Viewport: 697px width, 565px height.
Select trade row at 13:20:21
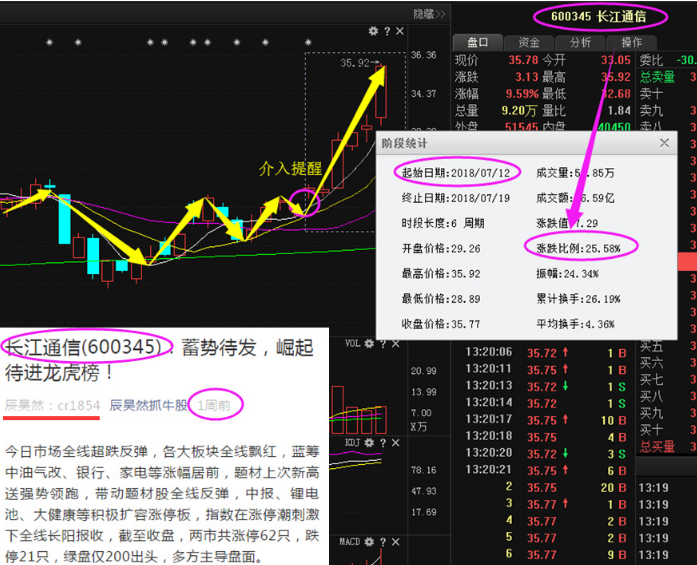(x=546, y=470)
